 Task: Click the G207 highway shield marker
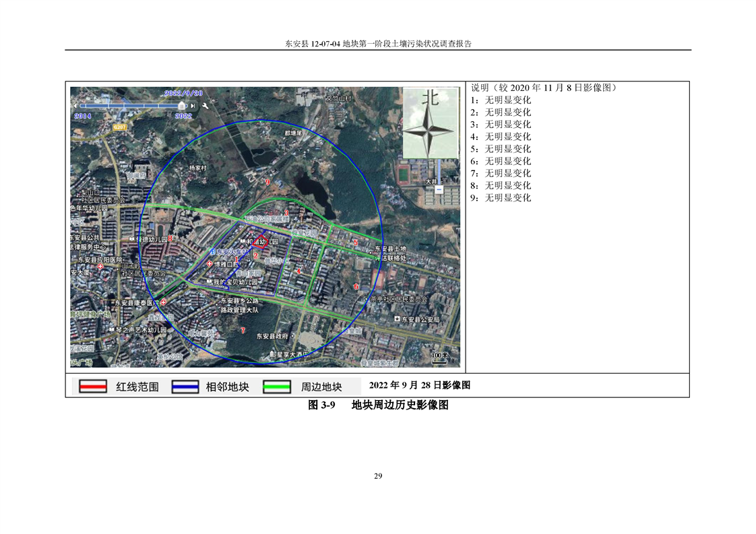click(x=120, y=127)
